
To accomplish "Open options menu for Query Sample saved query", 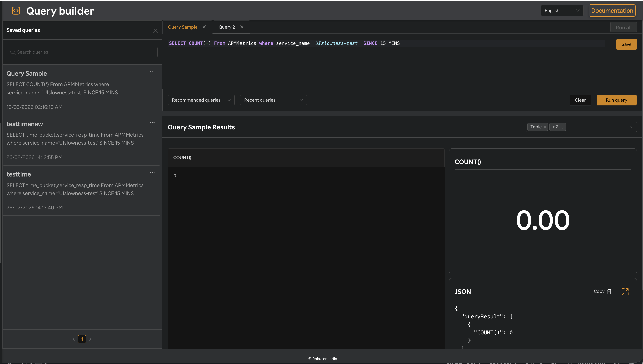I will point(152,72).
